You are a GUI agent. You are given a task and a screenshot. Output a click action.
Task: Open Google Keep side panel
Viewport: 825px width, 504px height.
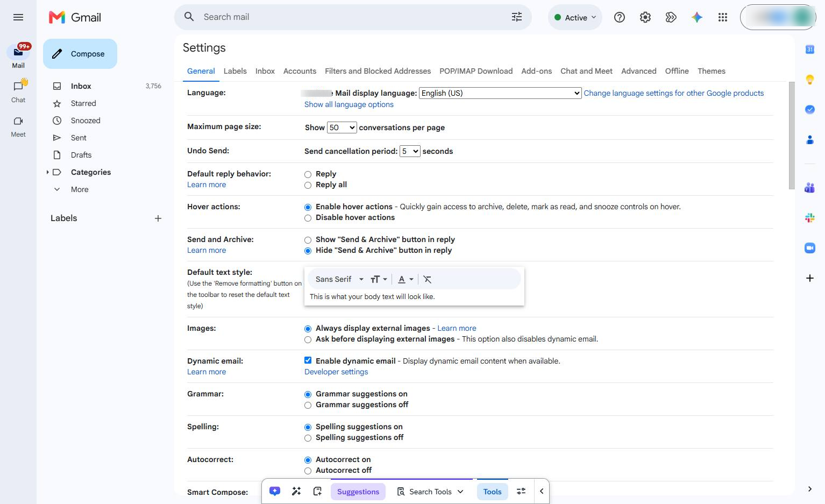pyautogui.click(x=810, y=80)
